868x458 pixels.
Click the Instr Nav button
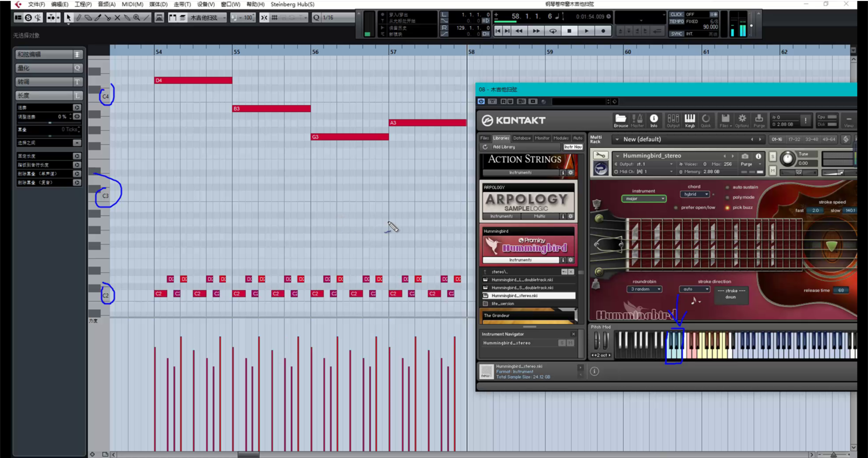click(x=573, y=147)
